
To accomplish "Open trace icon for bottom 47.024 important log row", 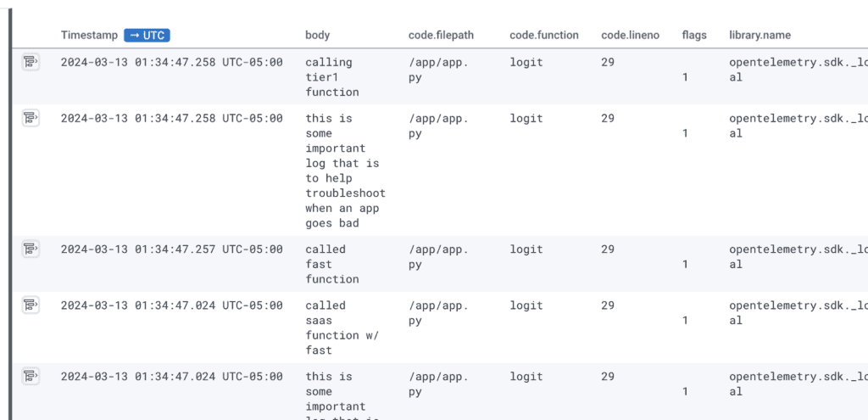I will (x=31, y=376).
